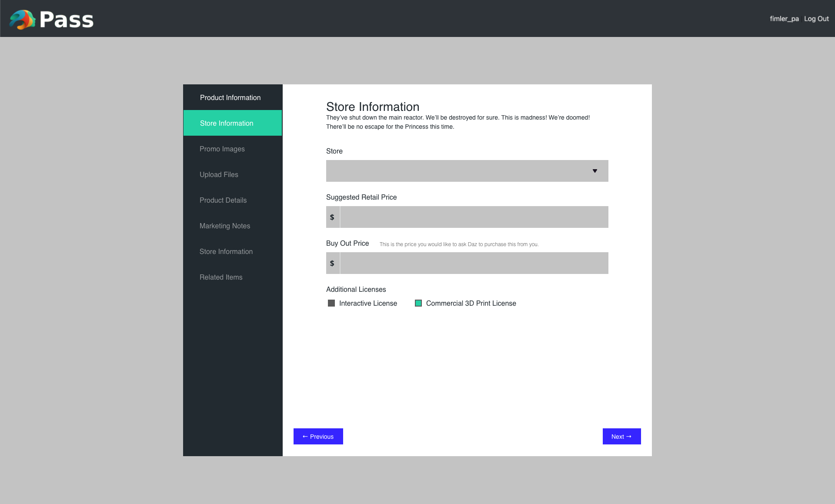Viewport: 835px width, 504px height.
Task: Uncheck Commercial 3D Print License checkbox
Action: (x=418, y=303)
